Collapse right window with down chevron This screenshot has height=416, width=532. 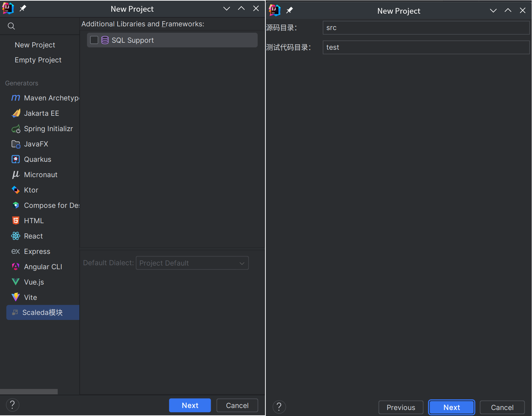tap(493, 11)
